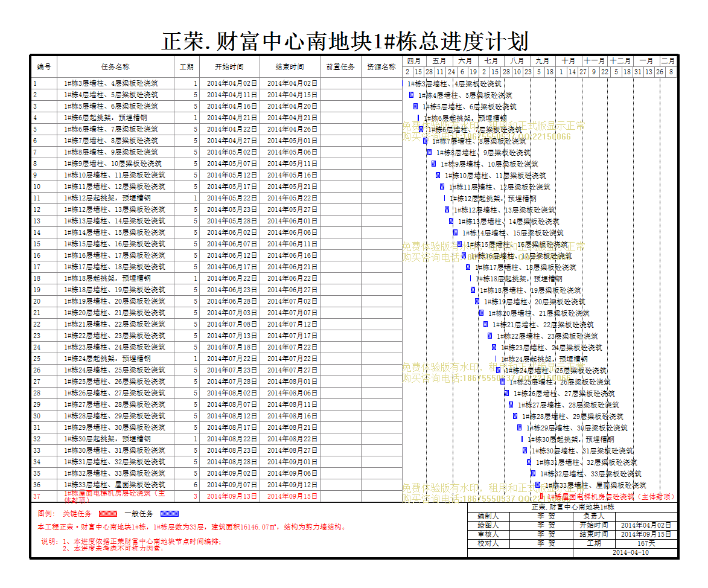Click row number 20 in the 编号 column
This screenshot has width=708, height=588.
(37, 301)
